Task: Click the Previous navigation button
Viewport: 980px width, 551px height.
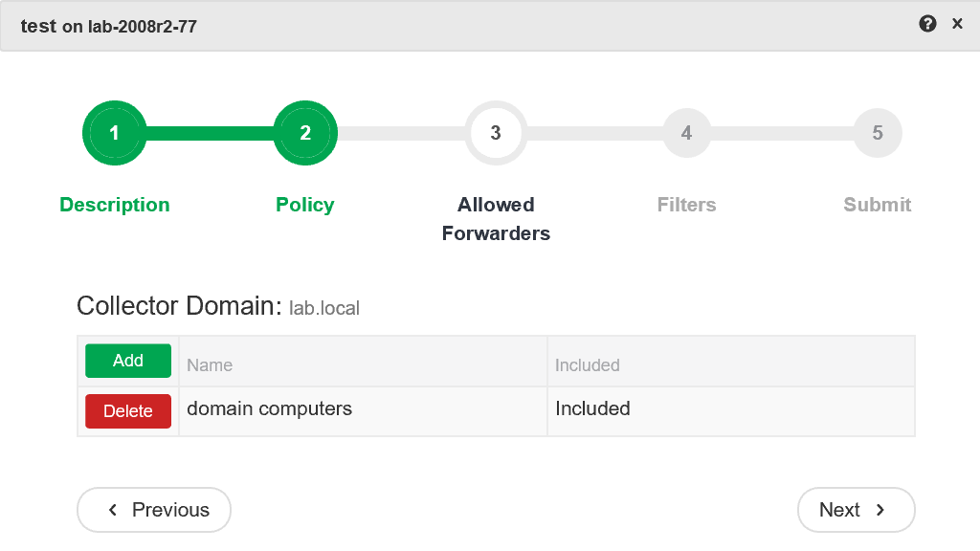Action: click(154, 510)
